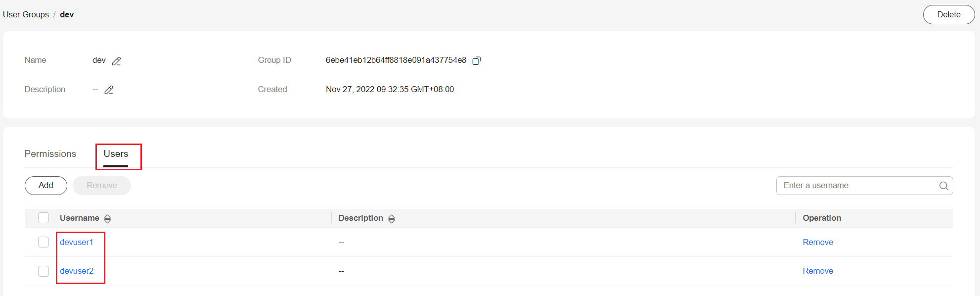
Task: Go back to User Groups breadcrumb
Action: (x=26, y=14)
